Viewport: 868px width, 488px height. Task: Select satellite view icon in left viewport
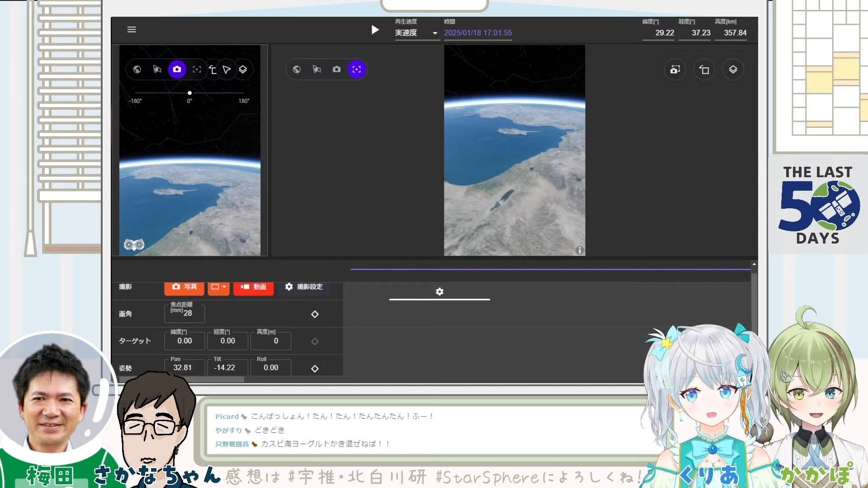tap(157, 69)
